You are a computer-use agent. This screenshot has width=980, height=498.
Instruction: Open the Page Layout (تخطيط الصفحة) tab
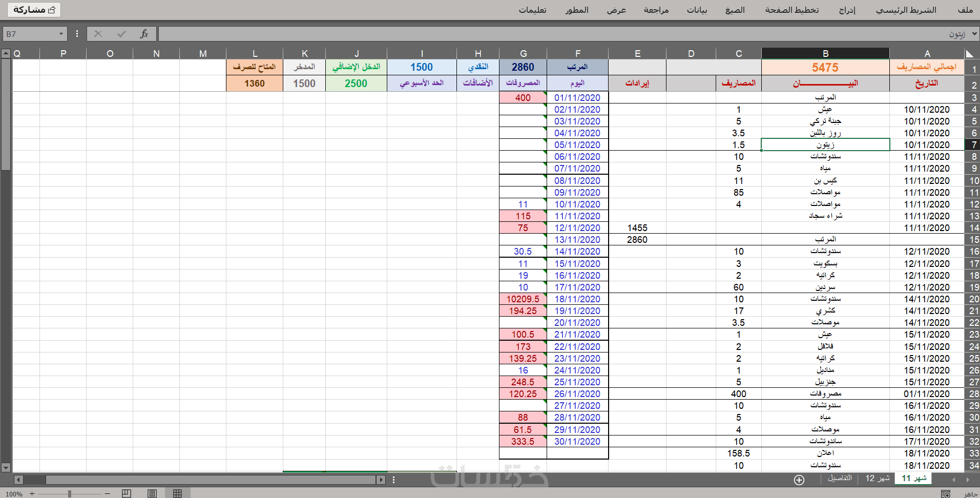792,10
